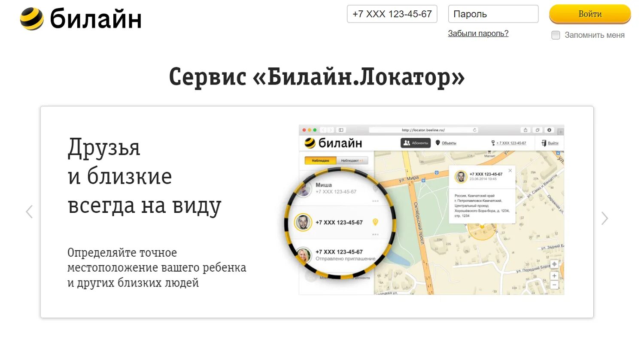Go to the previous carousel slide
Image resolution: width=644 pixels, height=339 pixels.
(29, 212)
